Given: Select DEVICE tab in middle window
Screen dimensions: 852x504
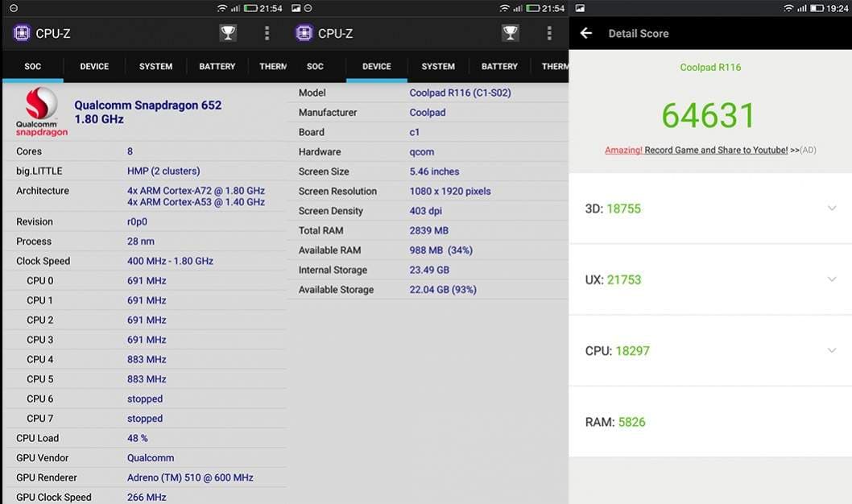Looking at the screenshot, I should click(377, 66).
